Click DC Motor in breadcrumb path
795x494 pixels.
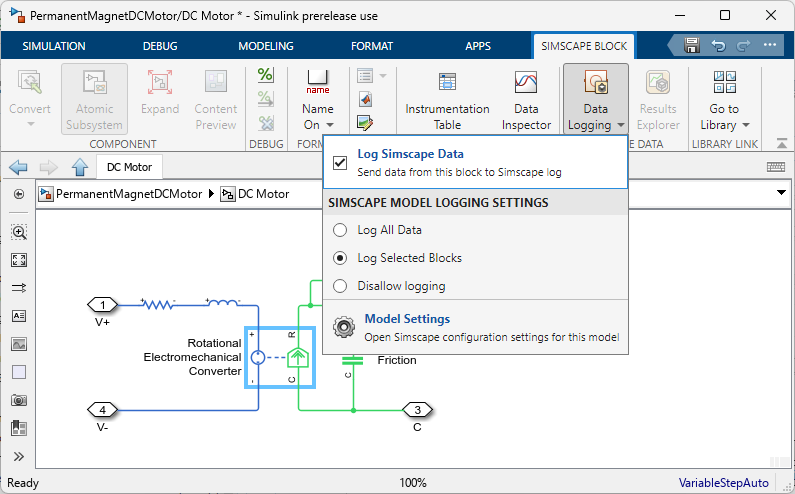click(x=264, y=194)
